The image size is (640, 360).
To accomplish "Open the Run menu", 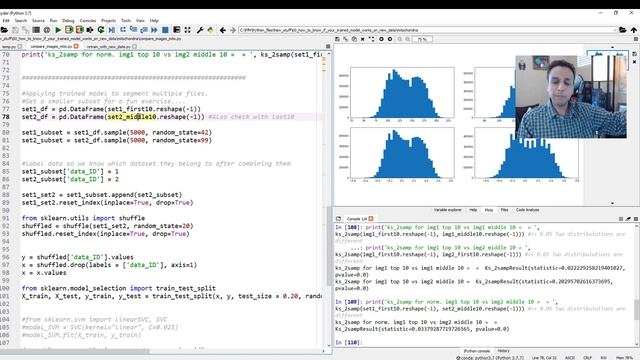I will [53, 20].
